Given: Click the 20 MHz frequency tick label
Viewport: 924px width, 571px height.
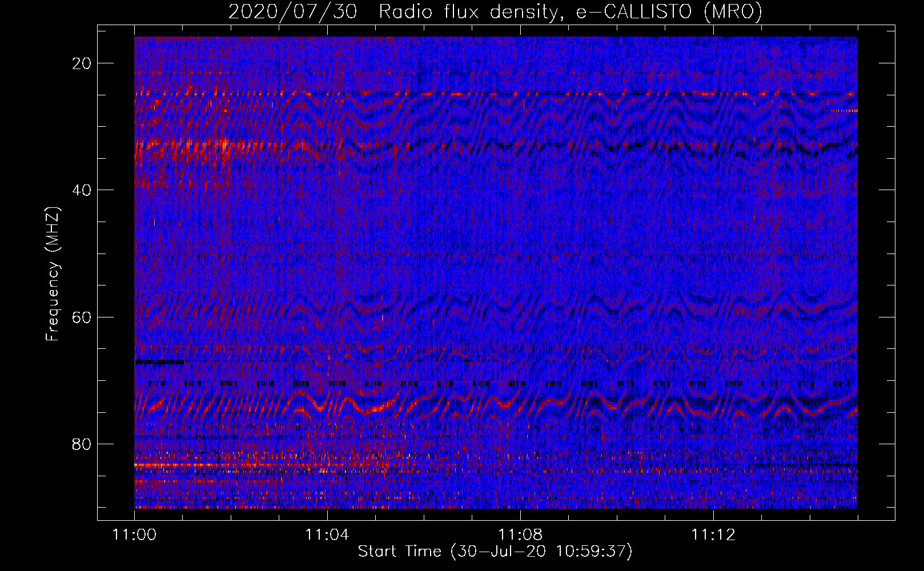Looking at the screenshot, I should [x=82, y=63].
